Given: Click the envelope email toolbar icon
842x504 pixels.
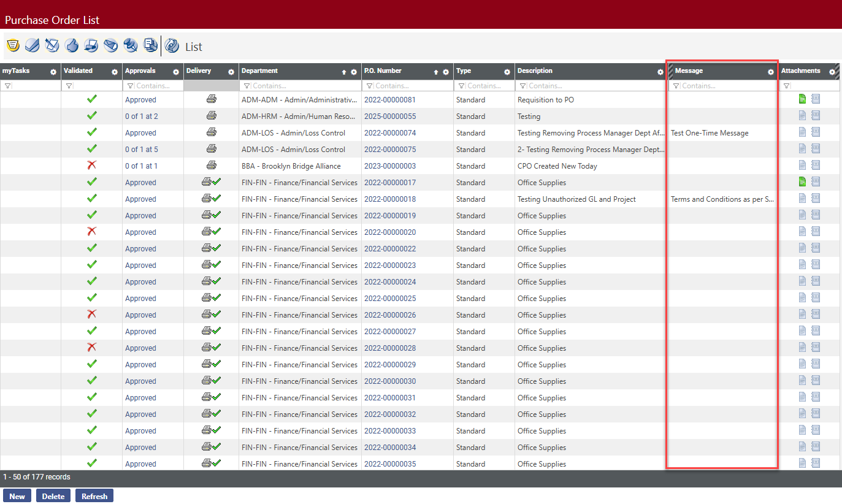Looking at the screenshot, I should coord(111,45).
